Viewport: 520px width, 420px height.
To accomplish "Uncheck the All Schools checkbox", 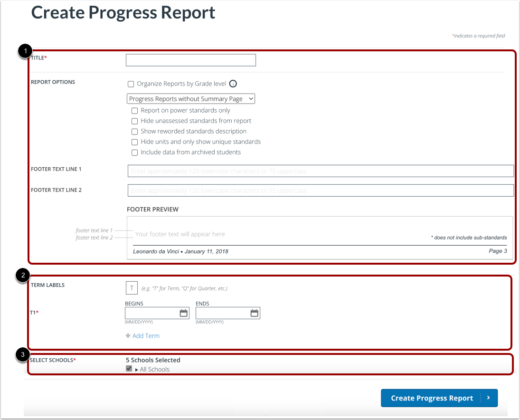I will tap(129, 368).
